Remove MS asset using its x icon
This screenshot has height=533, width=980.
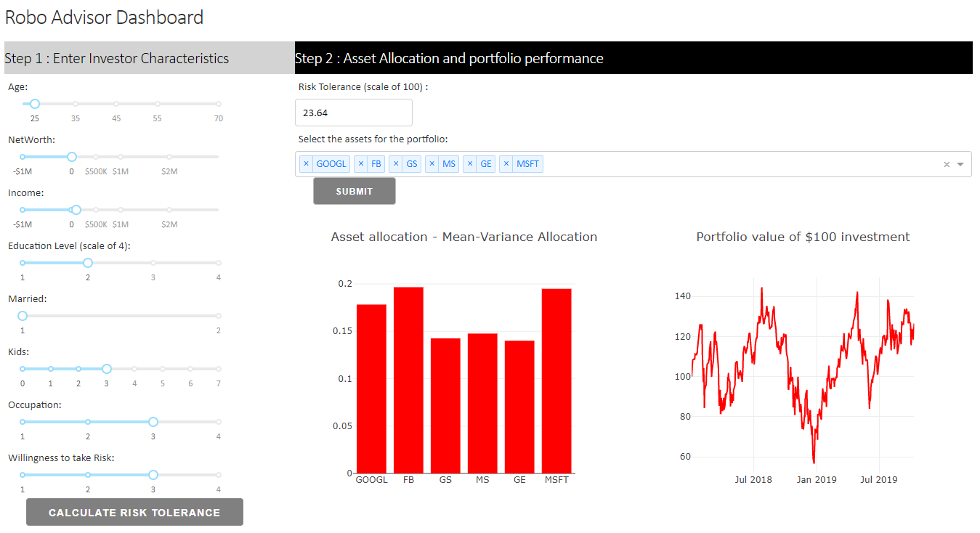[x=432, y=164]
